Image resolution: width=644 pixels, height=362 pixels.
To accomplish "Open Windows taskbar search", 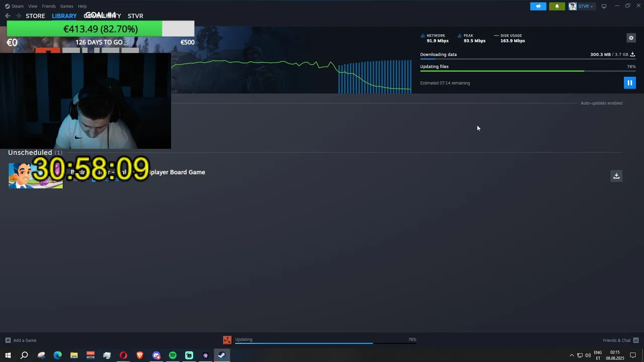I will click(24, 355).
